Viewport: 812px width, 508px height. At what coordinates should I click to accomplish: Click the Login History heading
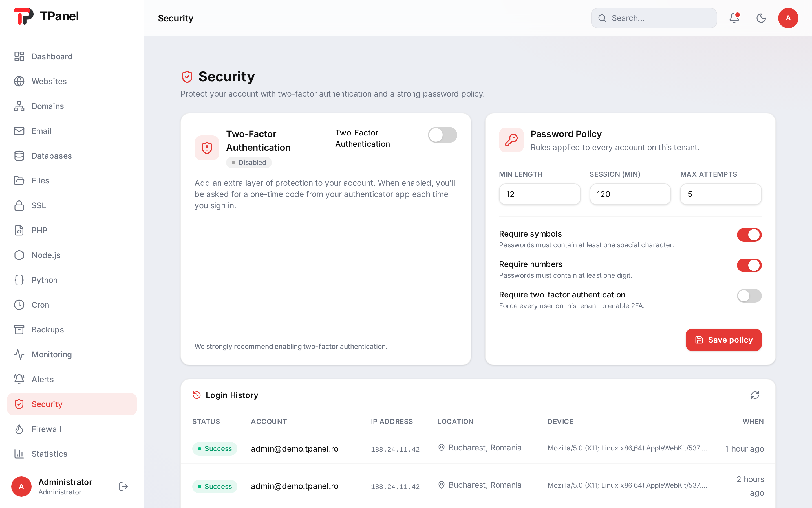click(232, 395)
